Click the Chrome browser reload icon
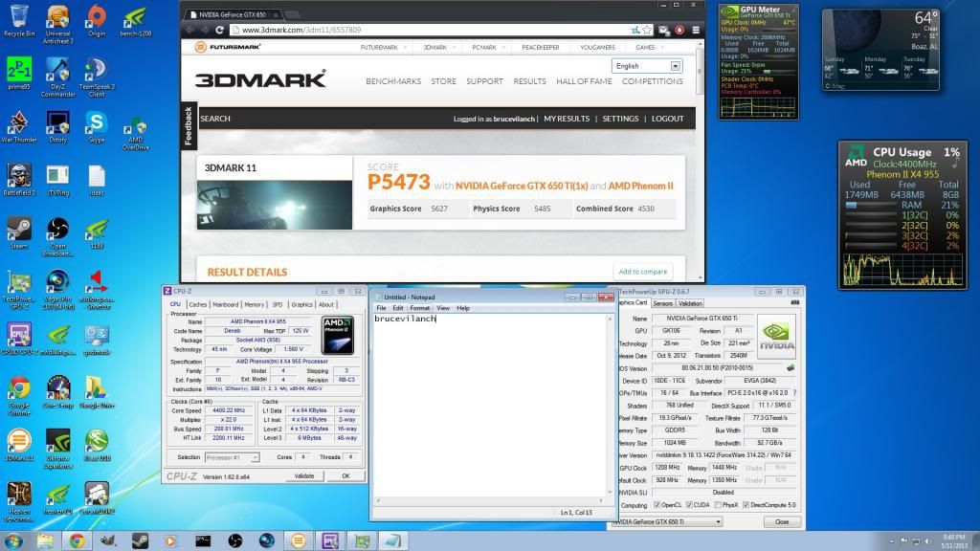 point(219,30)
